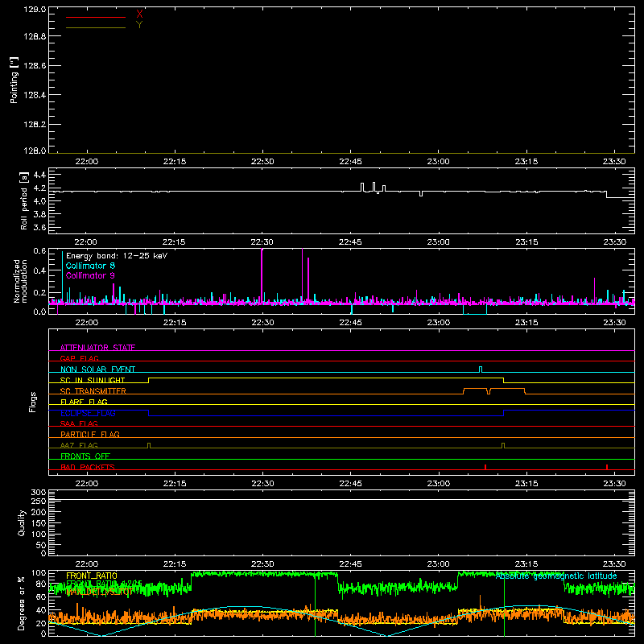Click the Normalized modulation axis title

20,281
